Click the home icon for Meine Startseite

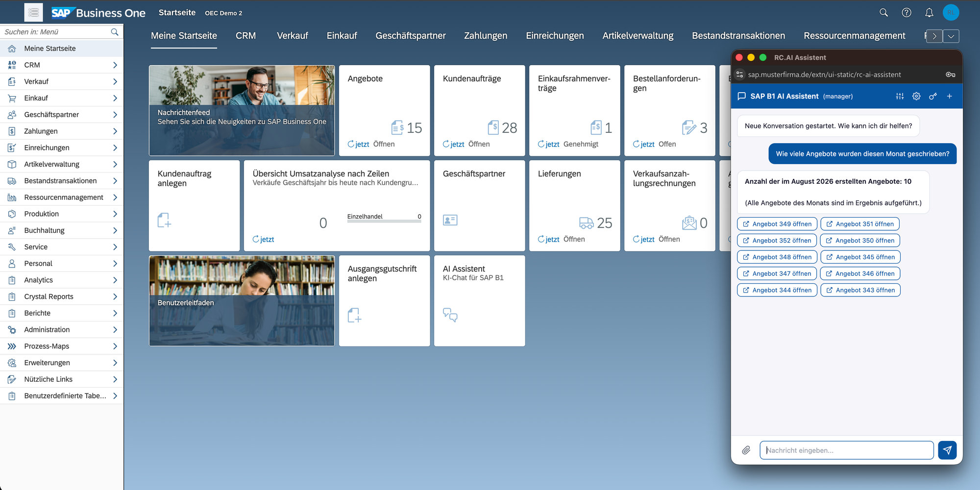[x=12, y=49]
